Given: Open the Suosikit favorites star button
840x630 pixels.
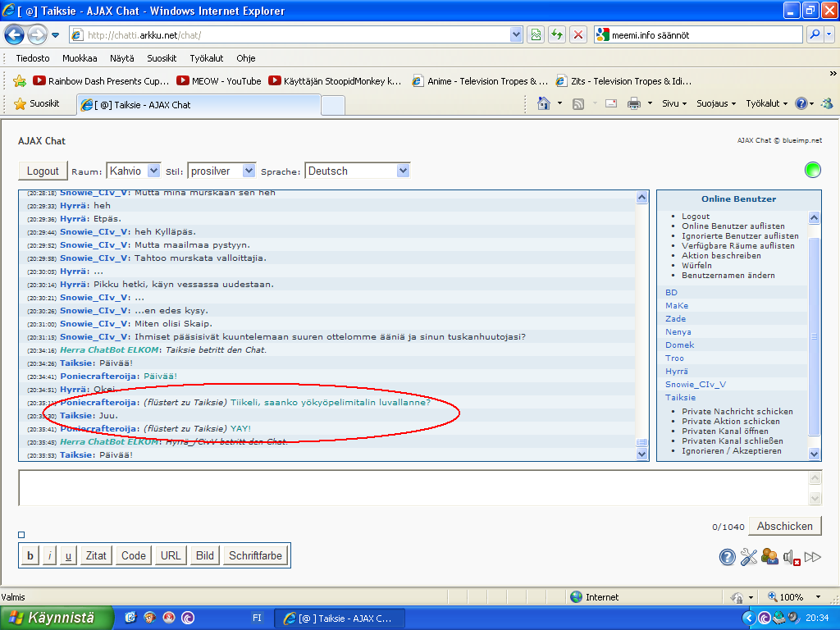Looking at the screenshot, I should 36,103.
